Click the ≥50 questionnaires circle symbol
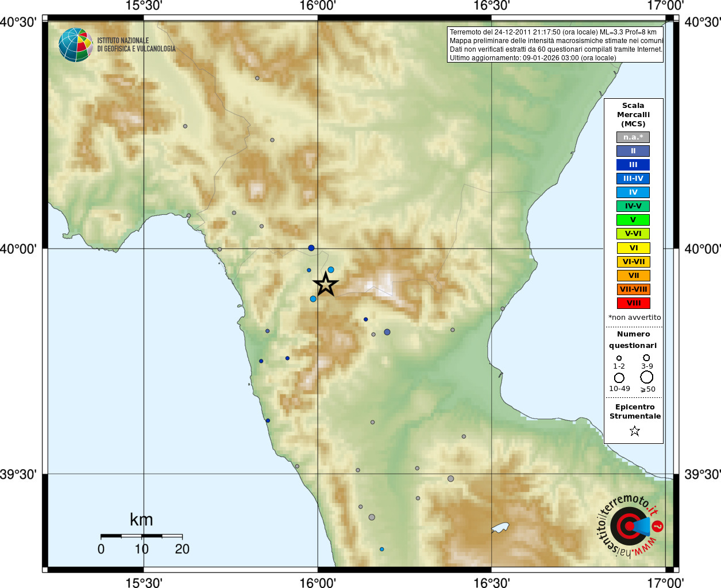The height and width of the screenshot is (588, 721). pyautogui.click(x=647, y=377)
